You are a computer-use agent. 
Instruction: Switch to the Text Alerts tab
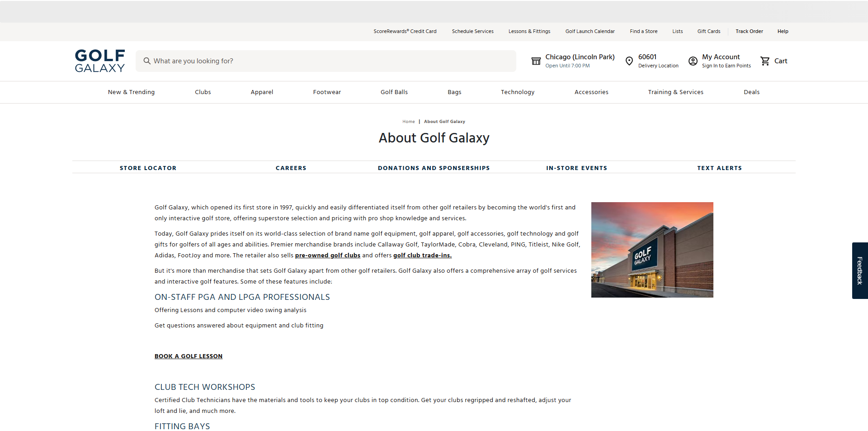719,168
